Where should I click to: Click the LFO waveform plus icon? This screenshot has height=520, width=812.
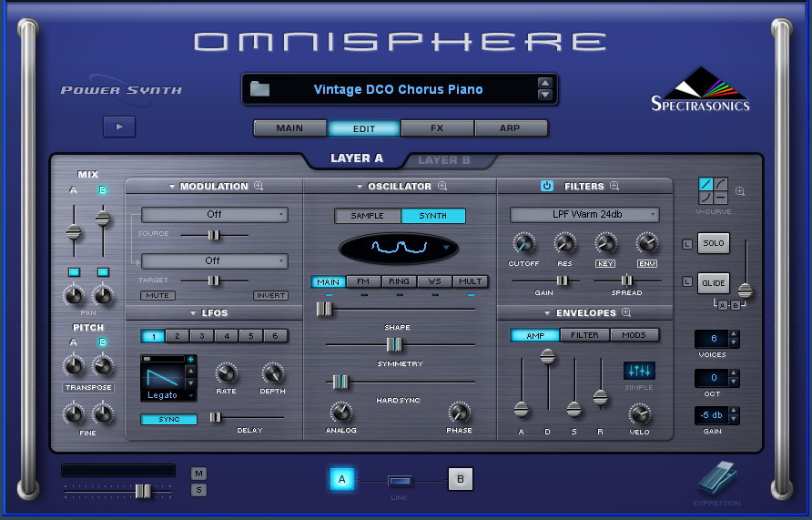(x=190, y=359)
